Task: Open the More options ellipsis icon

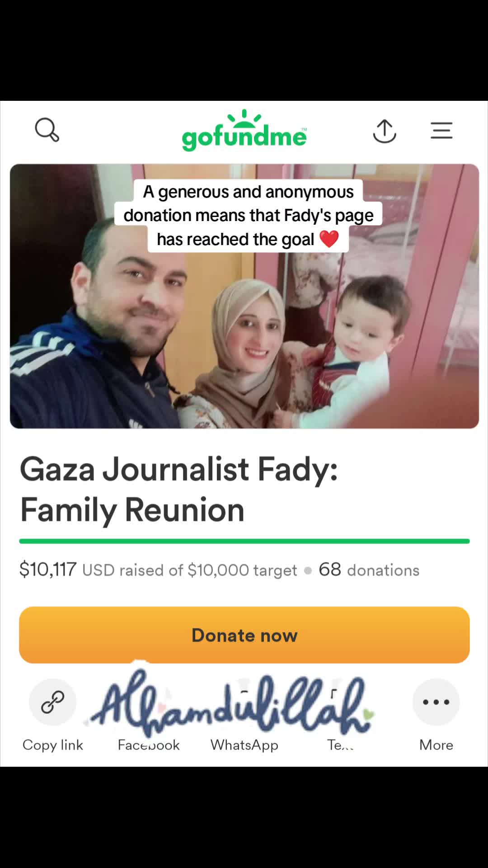Action: (x=436, y=702)
